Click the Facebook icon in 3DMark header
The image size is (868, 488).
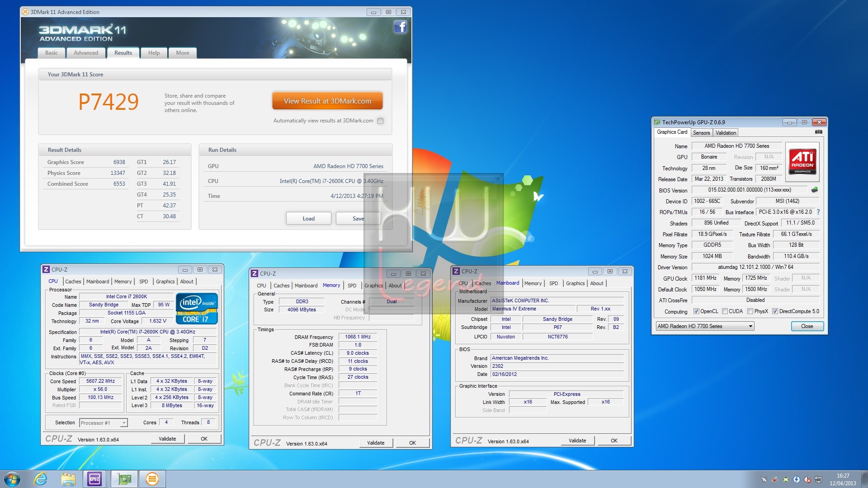click(400, 27)
